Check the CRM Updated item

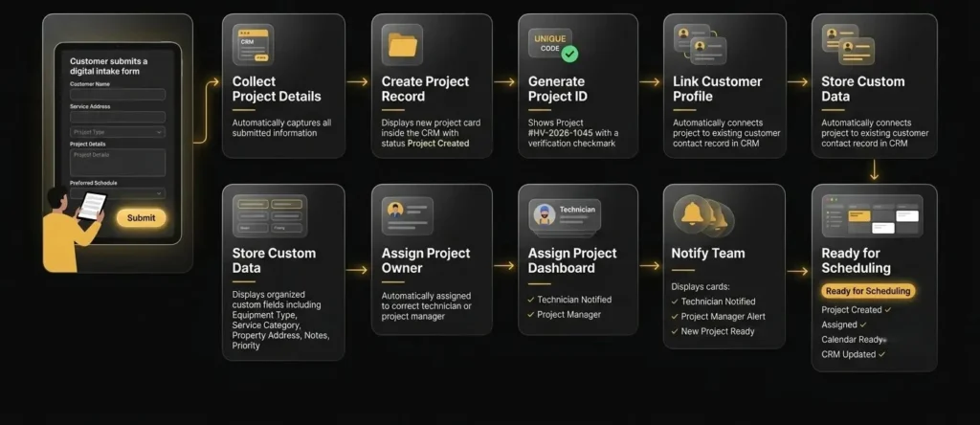tap(853, 354)
